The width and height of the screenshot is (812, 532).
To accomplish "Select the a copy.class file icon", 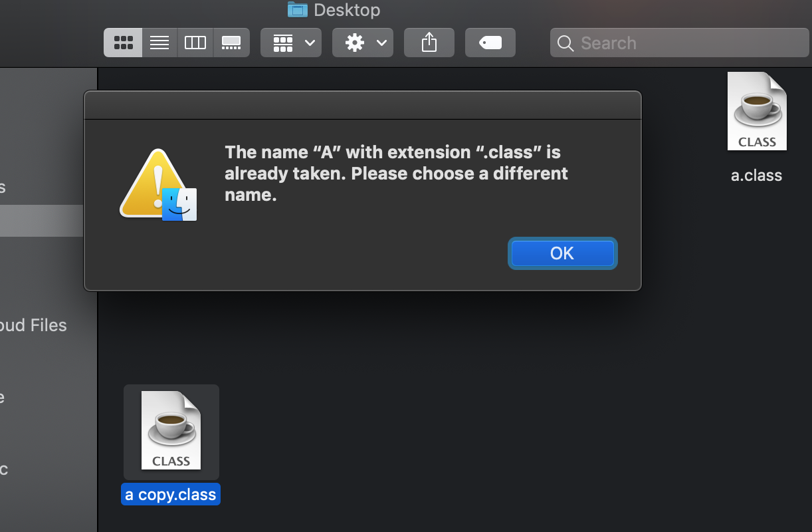I will 171,431.
